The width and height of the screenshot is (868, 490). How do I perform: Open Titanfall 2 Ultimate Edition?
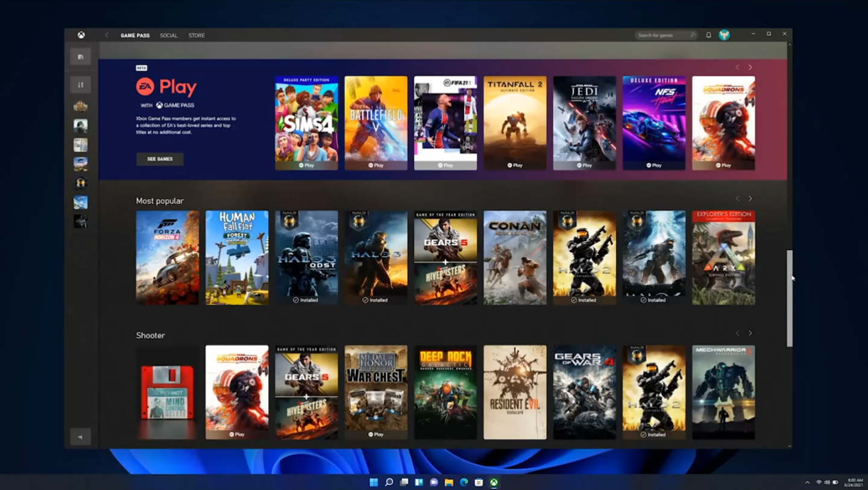(515, 123)
